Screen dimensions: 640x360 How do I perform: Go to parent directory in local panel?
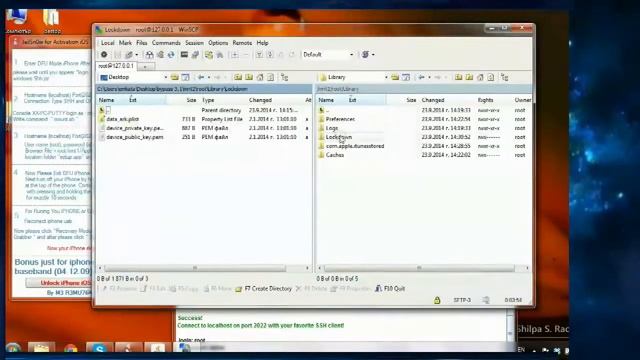coord(238,77)
